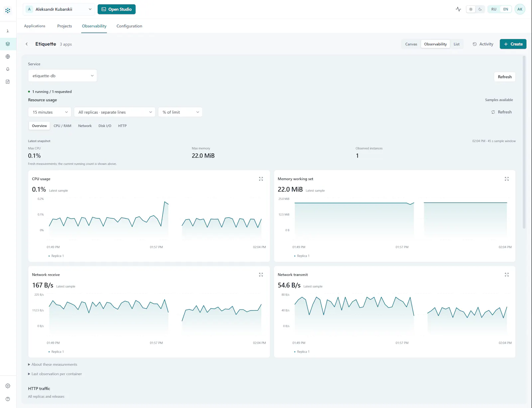This screenshot has height=408, width=532.
Task: Expand About these measurements section
Action: click(53, 364)
